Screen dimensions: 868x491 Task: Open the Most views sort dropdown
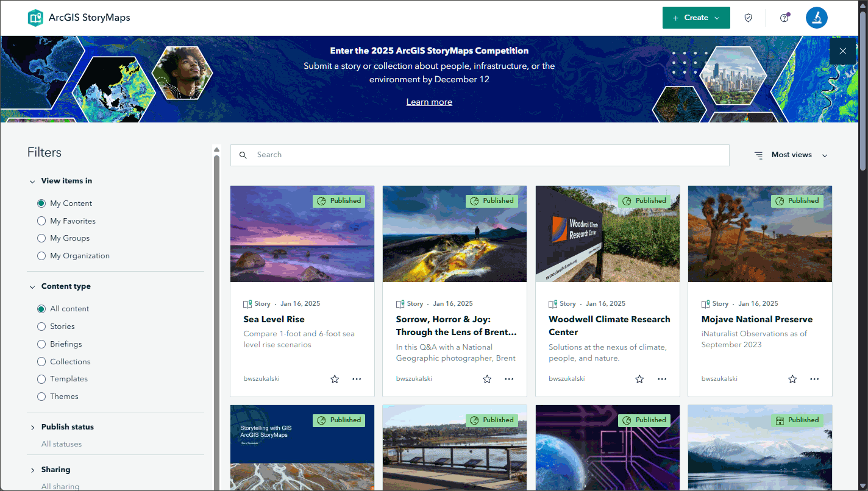tap(791, 155)
